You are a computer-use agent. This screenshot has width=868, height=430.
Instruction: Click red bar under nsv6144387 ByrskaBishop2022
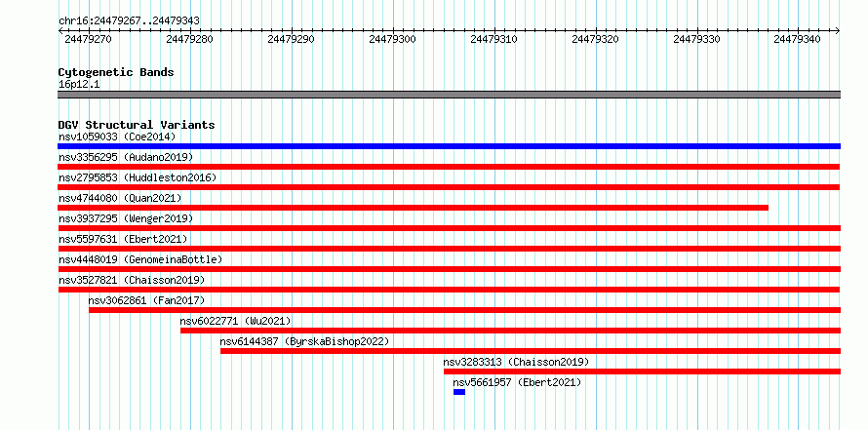pyautogui.click(x=531, y=351)
